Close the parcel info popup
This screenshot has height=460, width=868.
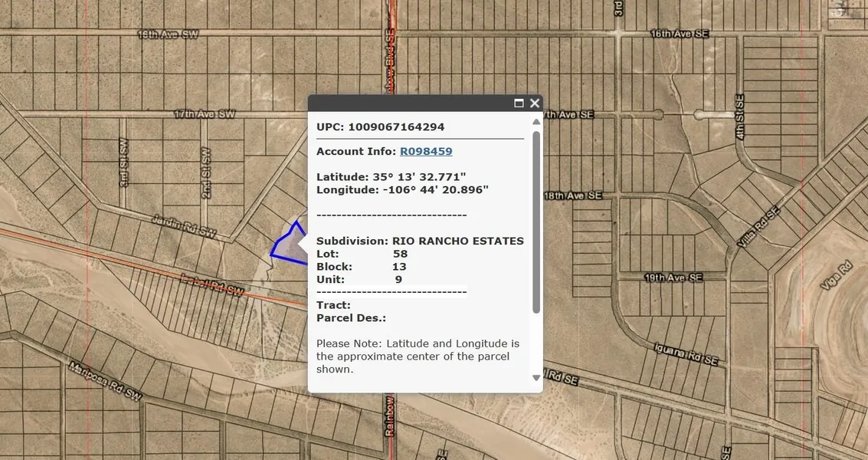click(535, 103)
